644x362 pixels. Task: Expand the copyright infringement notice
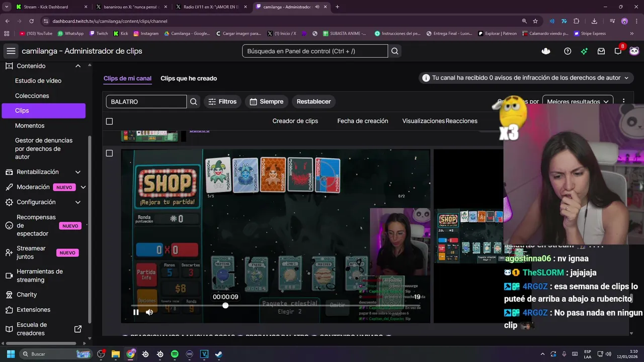(x=626, y=78)
